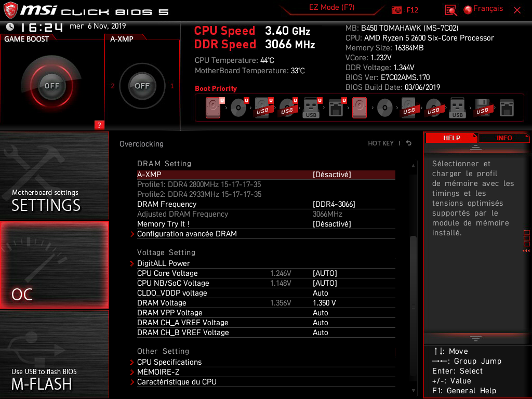Open the DRAM Frequency [DDR4-3066] dropdown
Image resolution: width=532 pixels, height=399 pixels.
click(266, 204)
